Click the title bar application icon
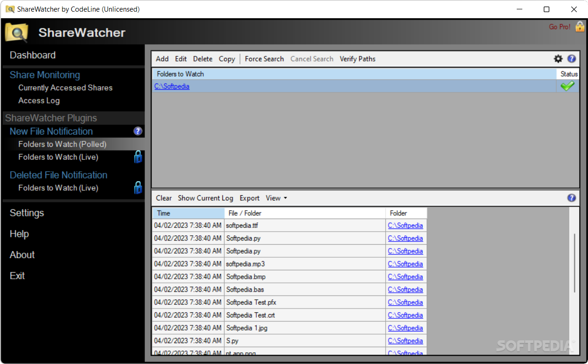Viewport: 588px width, 364px height. coord(10,9)
